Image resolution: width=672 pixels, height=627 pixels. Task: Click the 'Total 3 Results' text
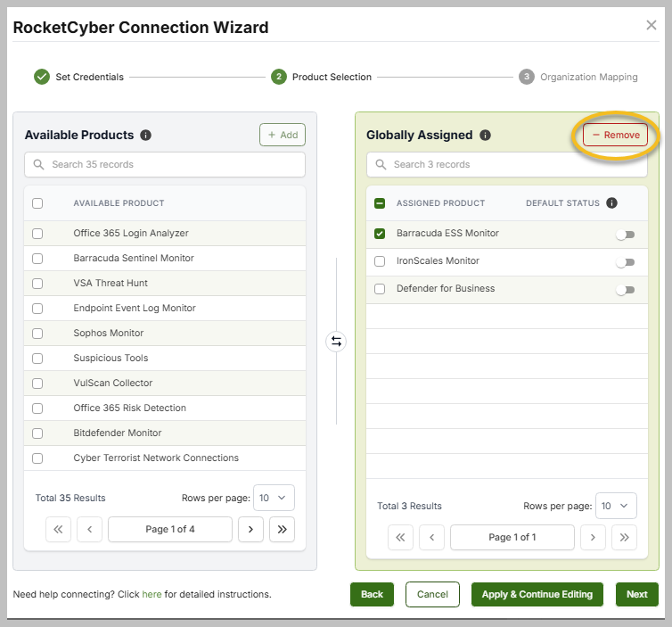coord(409,506)
